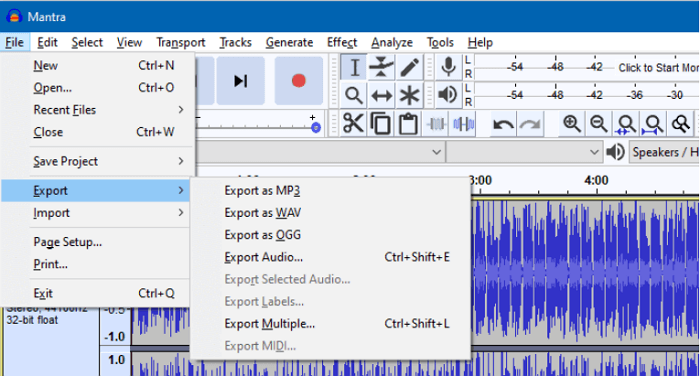Choose Open... from File menu
The width and height of the screenshot is (700, 376).
click(x=97, y=88)
